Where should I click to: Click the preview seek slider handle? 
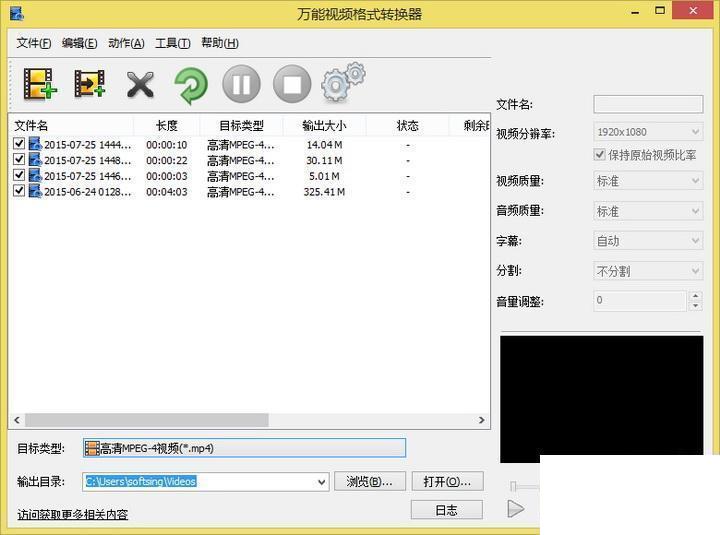(513, 486)
